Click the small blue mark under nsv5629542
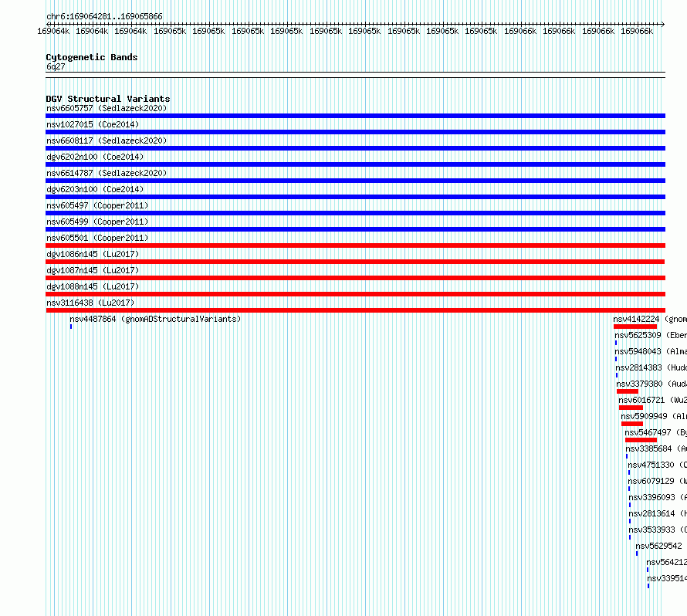The image size is (687, 616). point(637,553)
